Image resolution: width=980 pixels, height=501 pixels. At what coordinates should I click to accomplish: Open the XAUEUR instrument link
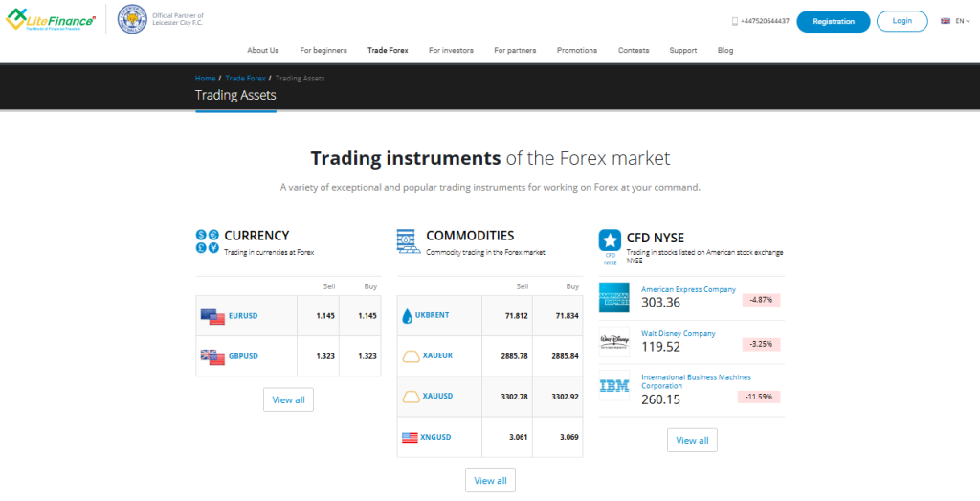pos(437,355)
